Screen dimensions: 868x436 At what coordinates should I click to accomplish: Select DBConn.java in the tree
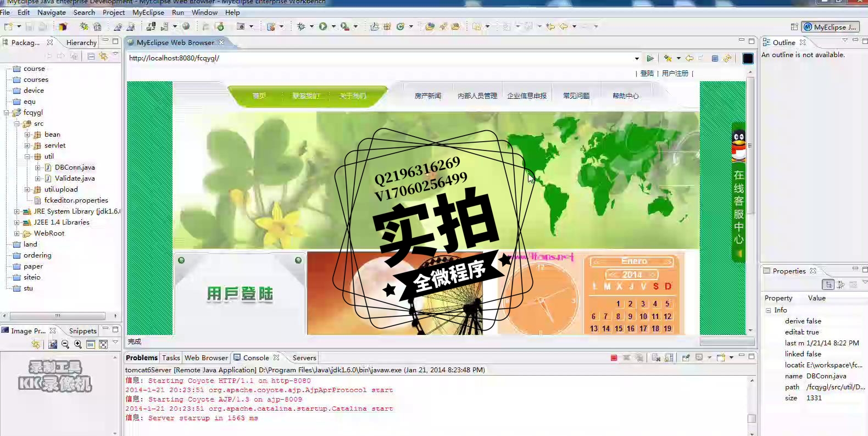tap(75, 167)
